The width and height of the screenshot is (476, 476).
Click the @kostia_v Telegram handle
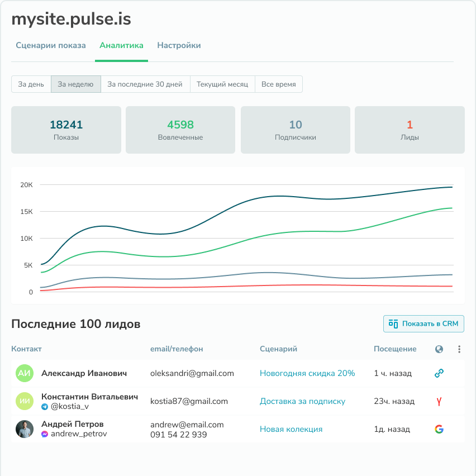pyautogui.click(x=70, y=407)
